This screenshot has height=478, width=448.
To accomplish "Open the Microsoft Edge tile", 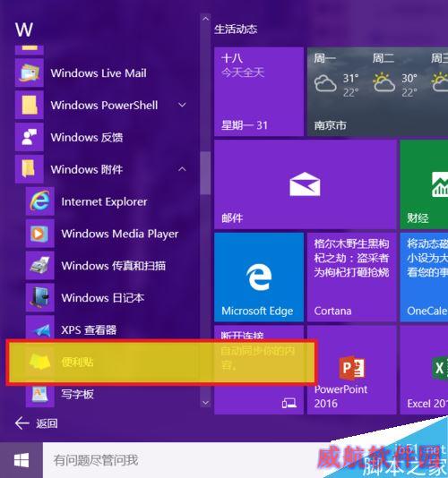I will (x=259, y=277).
